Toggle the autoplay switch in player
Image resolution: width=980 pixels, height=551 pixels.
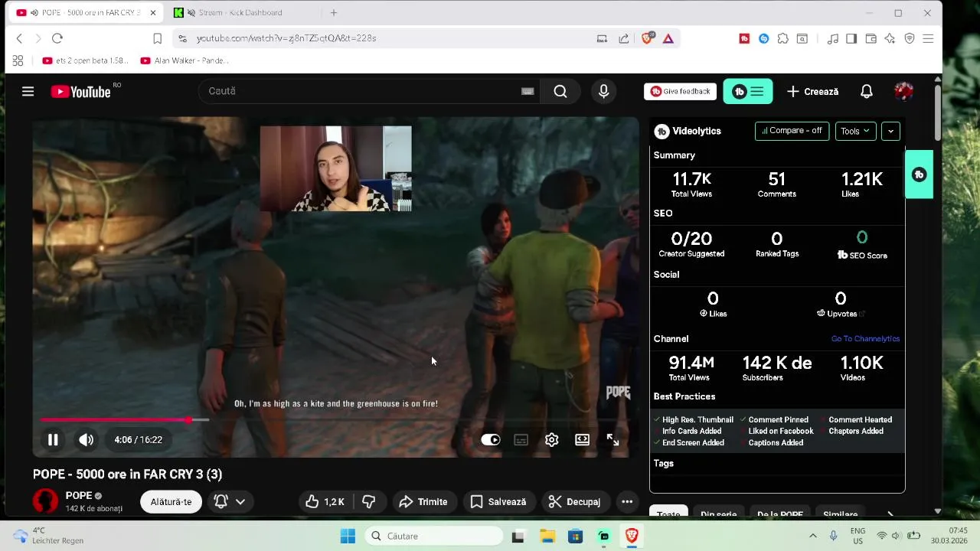[x=490, y=439]
